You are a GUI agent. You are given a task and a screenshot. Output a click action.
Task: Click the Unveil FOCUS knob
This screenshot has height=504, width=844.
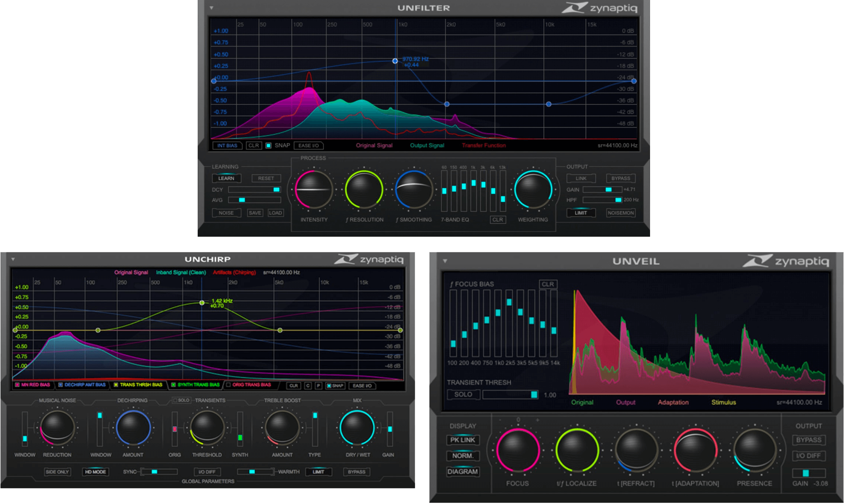[517, 450]
